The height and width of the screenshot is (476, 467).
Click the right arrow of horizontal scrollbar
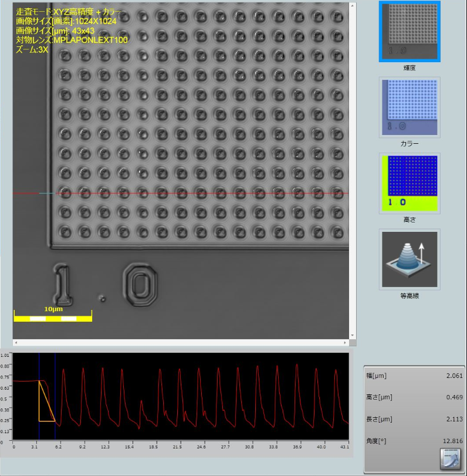point(345,342)
